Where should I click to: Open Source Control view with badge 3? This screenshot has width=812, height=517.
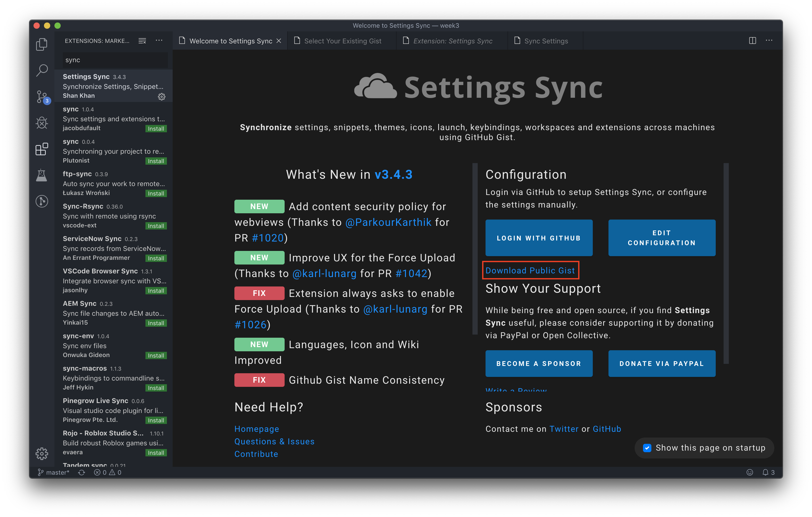click(42, 97)
